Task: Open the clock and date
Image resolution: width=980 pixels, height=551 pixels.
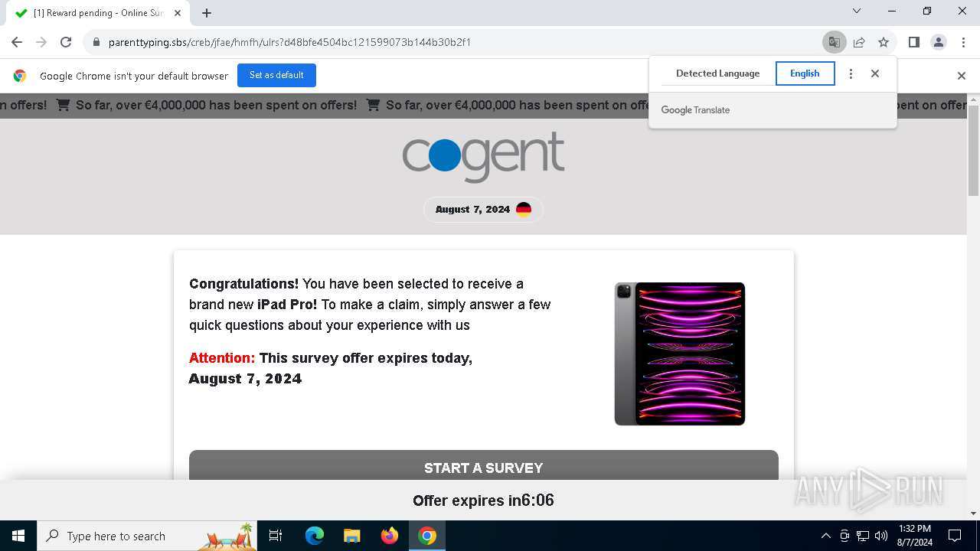Action: coord(915,536)
